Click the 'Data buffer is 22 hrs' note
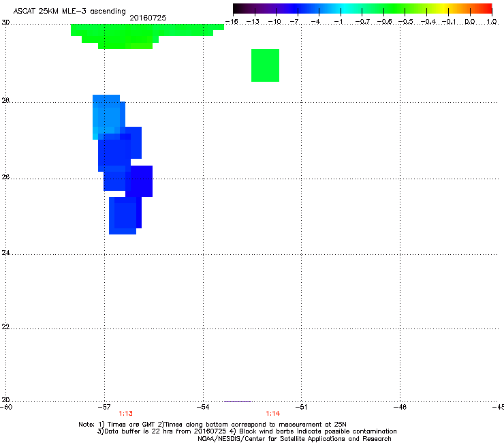 pos(247,431)
